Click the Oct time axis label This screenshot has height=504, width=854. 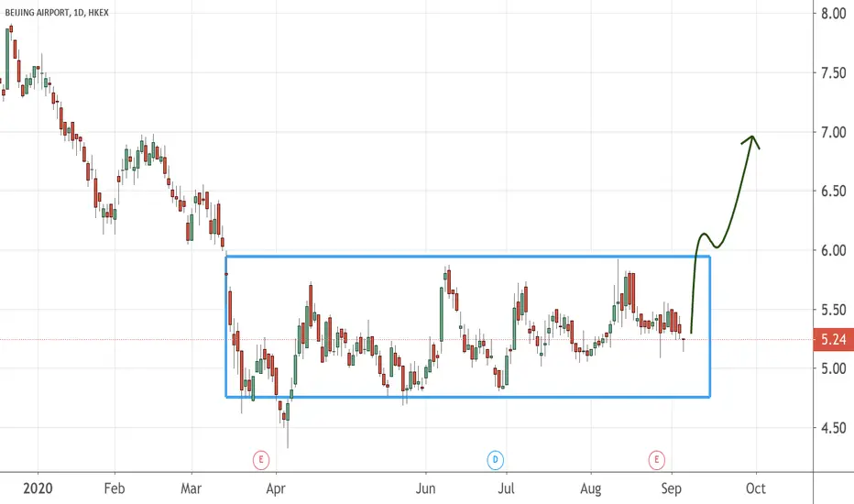755,488
